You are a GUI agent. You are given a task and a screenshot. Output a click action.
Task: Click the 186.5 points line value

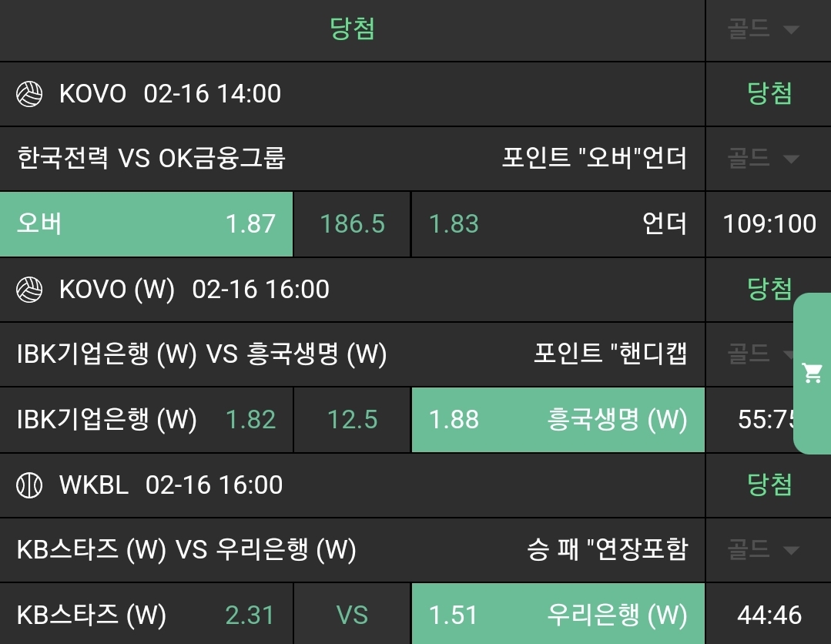tap(352, 224)
